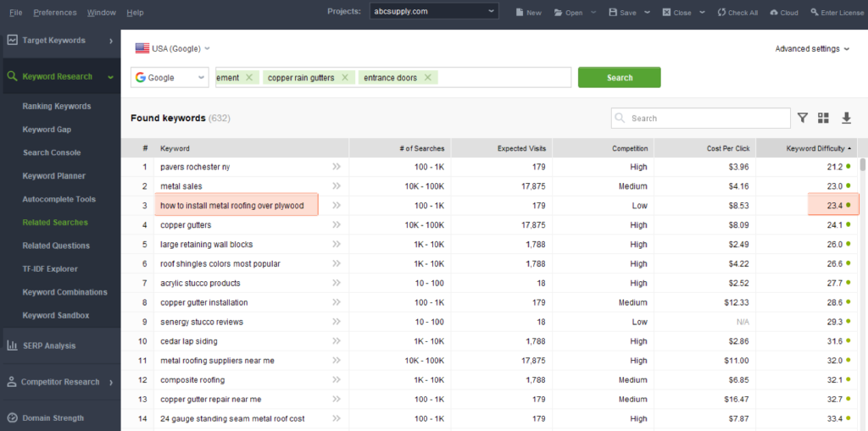The image size is (868, 431).
Task: Expand Advanced settings
Action: point(812,49)
